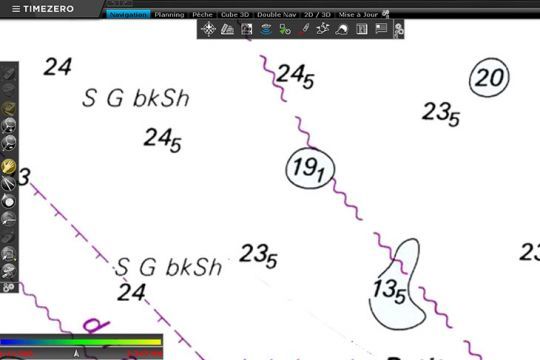Select the divider measuring tool
This screenshot has width=540, height=360.
tap(8, 184)
